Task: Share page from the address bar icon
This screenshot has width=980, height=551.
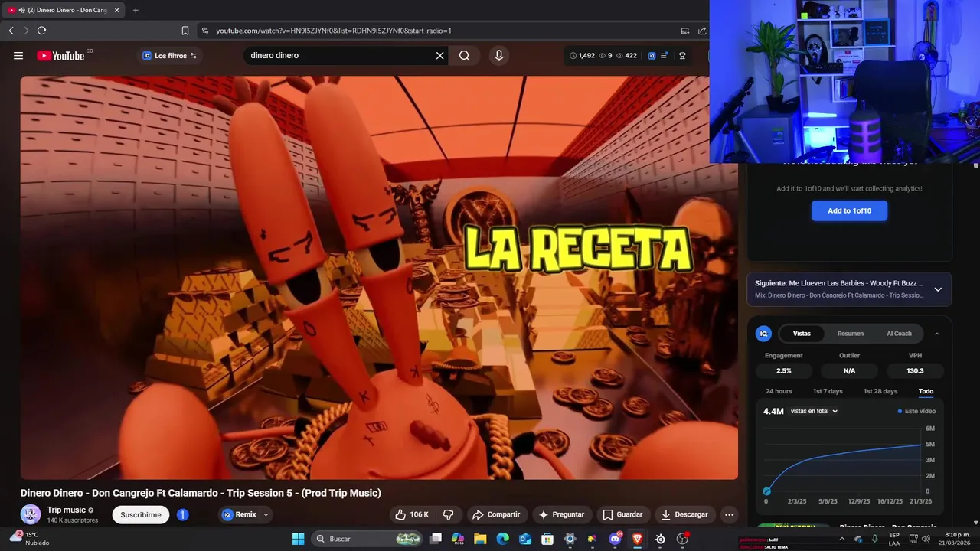Action: (702, 31)
